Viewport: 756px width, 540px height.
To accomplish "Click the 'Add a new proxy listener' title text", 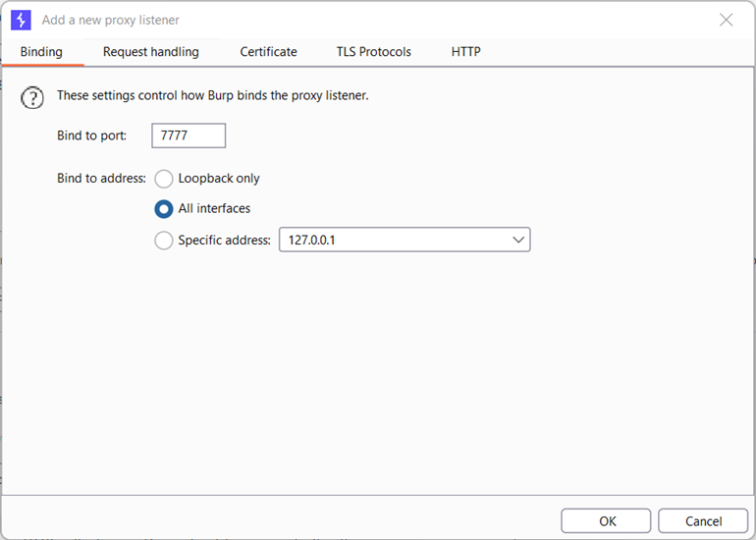I will tap(110, 21).
